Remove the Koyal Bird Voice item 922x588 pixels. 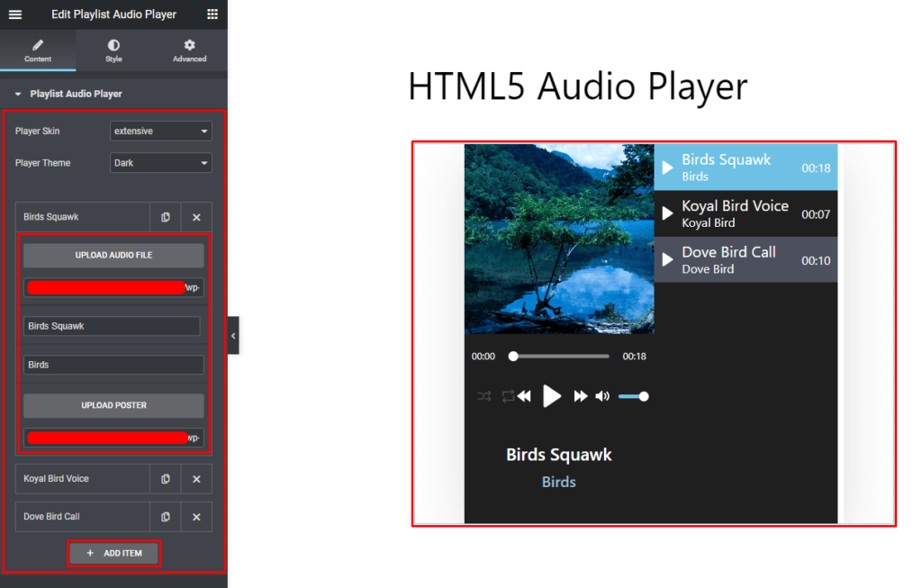pos(196,478)
